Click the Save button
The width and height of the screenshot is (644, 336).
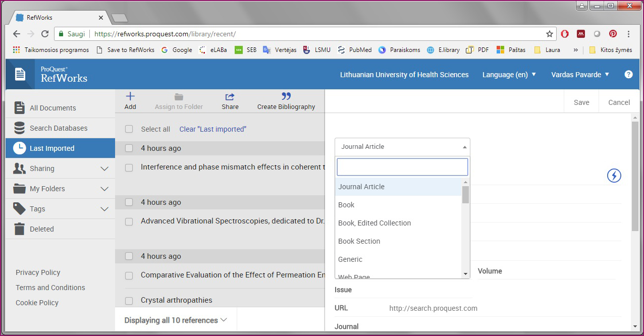point(581,102)
